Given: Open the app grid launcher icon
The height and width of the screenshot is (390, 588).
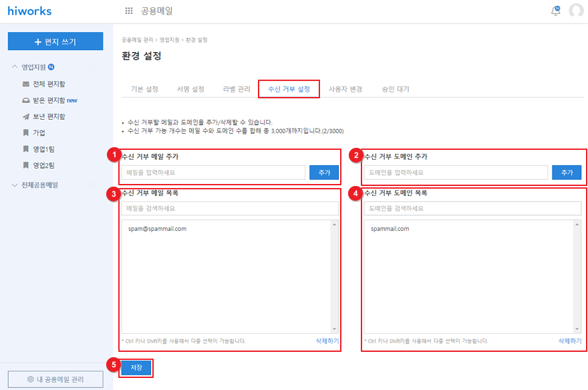Looking at the screenshot, I should point(129,11).
